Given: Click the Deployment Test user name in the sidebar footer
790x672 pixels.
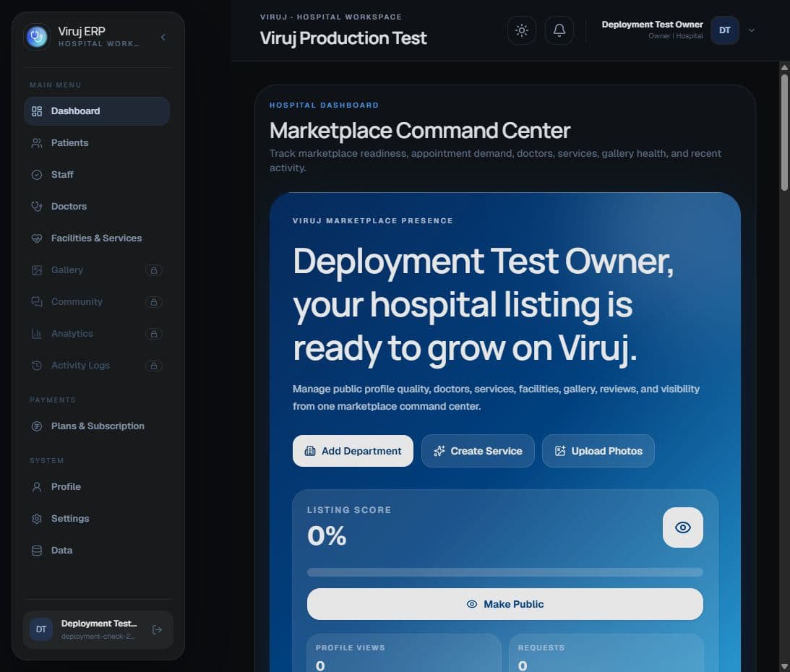Looking at the screenshot, I should pyautogui.click(x=99, y=624).
